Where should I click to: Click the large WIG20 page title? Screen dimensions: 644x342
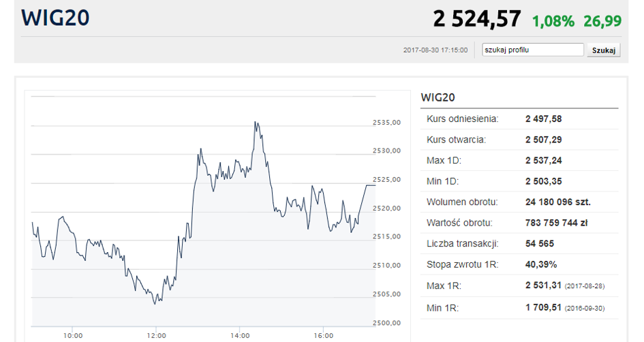click(55, 18)
